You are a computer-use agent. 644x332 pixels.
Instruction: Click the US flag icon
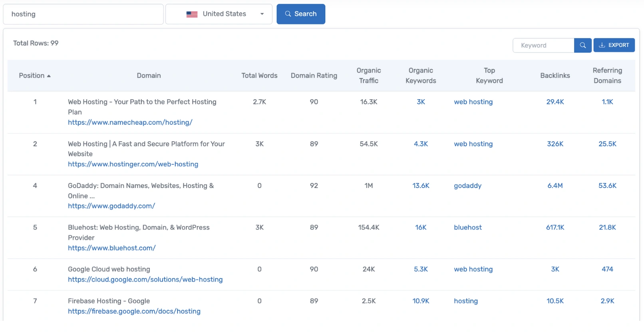coord(192,14)
